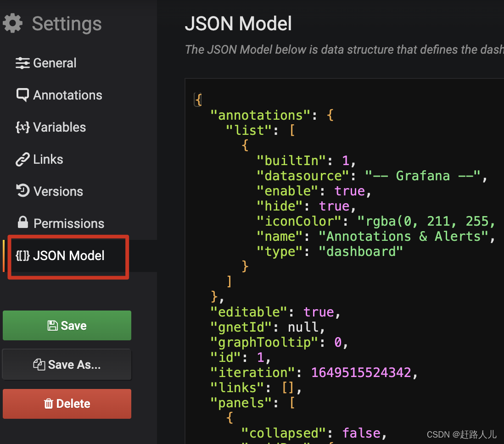Click the Save As... button
The height and width of the screenshot is (444, 504).
(67, 365)
